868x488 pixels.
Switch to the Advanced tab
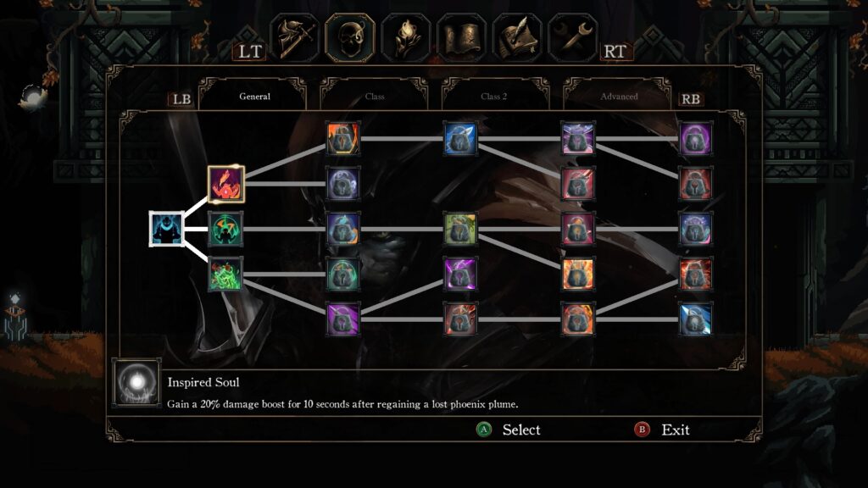619,97
